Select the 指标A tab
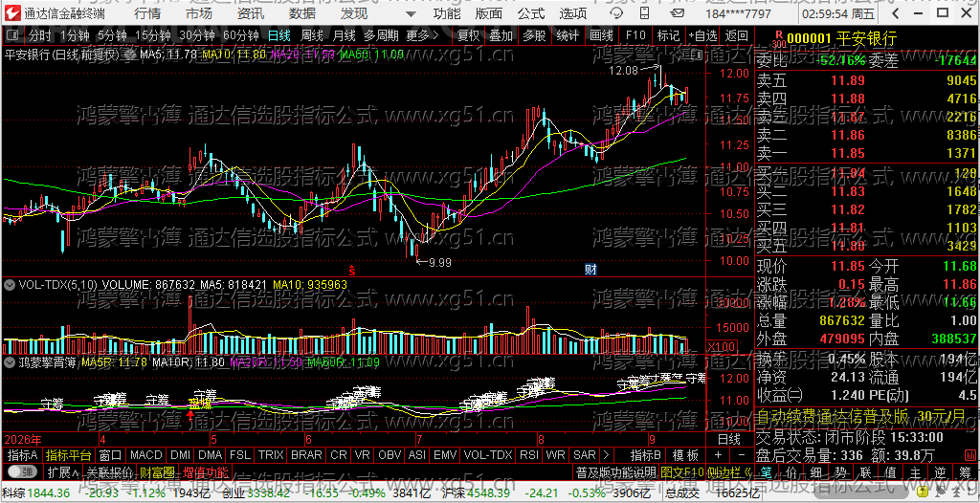 23,455
